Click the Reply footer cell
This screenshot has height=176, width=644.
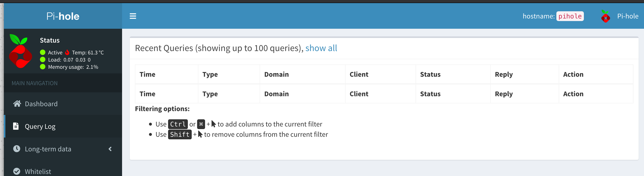click(525, 94)
